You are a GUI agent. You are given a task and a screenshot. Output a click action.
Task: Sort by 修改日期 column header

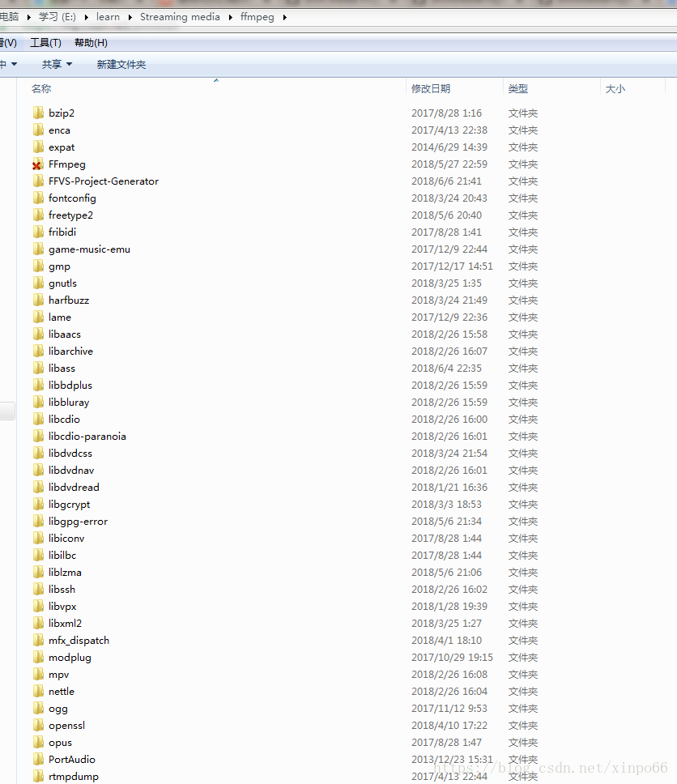coord(431,89)
